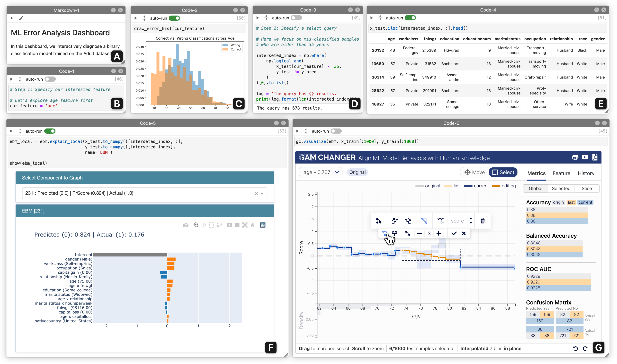Open the YouTube video icon in header
Screen dimensions: 617x364
[x=585, y=157]
